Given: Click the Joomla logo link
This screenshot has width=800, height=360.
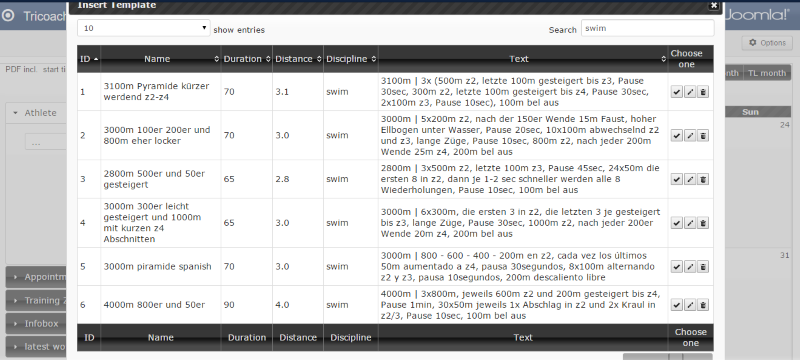Looking at the screenshot, I should (x=757, y=15).
